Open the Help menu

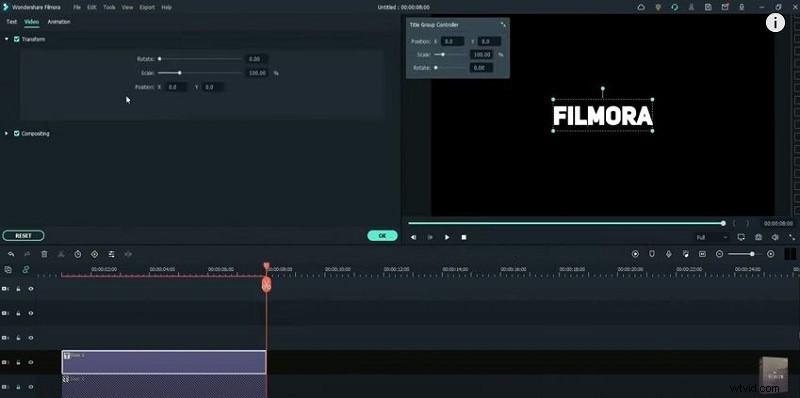coord(166,8)
